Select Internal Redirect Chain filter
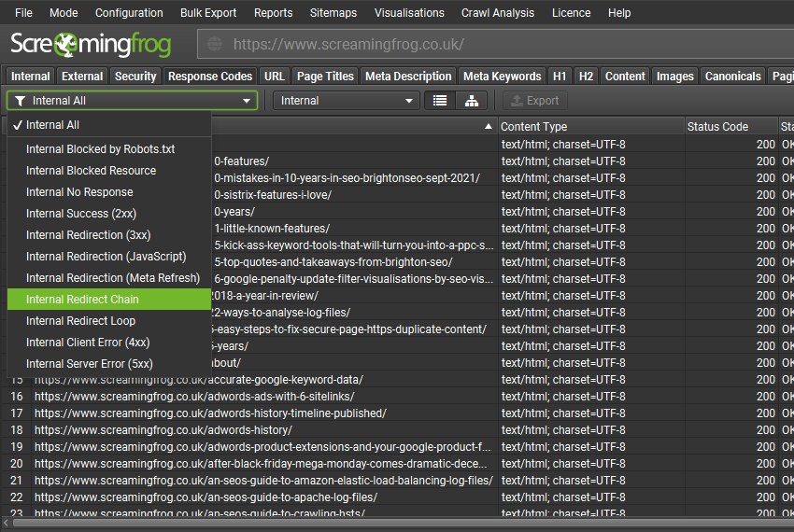This screenshot has width=794, height=532. [109, 300]
